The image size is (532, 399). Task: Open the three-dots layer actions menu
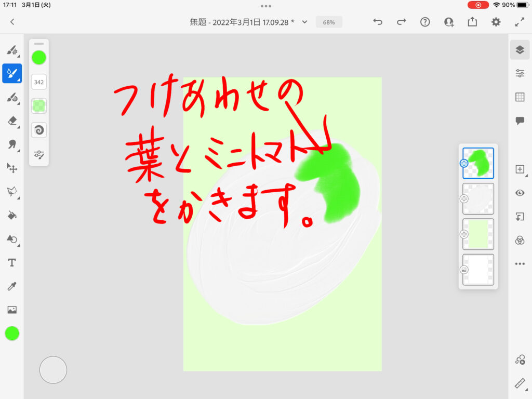(x=520, y=264)
